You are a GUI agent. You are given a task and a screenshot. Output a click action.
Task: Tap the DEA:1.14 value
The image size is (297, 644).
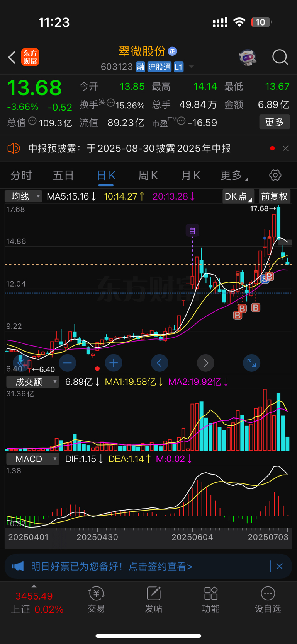[129, 459]
